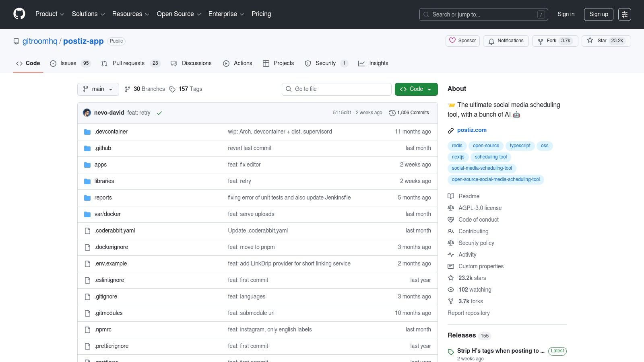Click the Sponsor heart button
This screenshot has height=362, width=644.
click(x=462, y=41)
